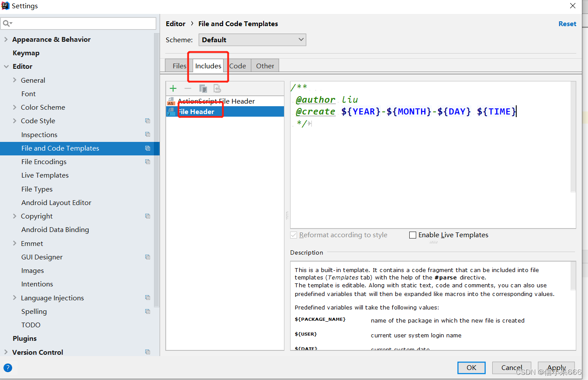The image size is (588, 380).
Task: Click the IntelliJ logo in title bar
Action: (5, 6)
